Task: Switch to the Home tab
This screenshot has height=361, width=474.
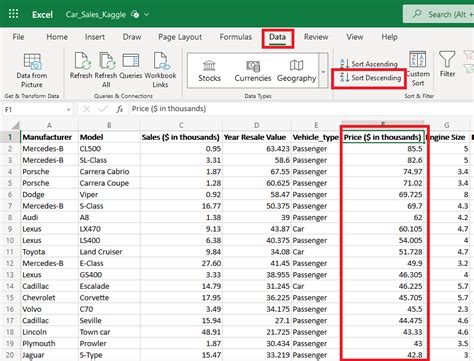Action: pyautogui.click(x=57, y=37)
